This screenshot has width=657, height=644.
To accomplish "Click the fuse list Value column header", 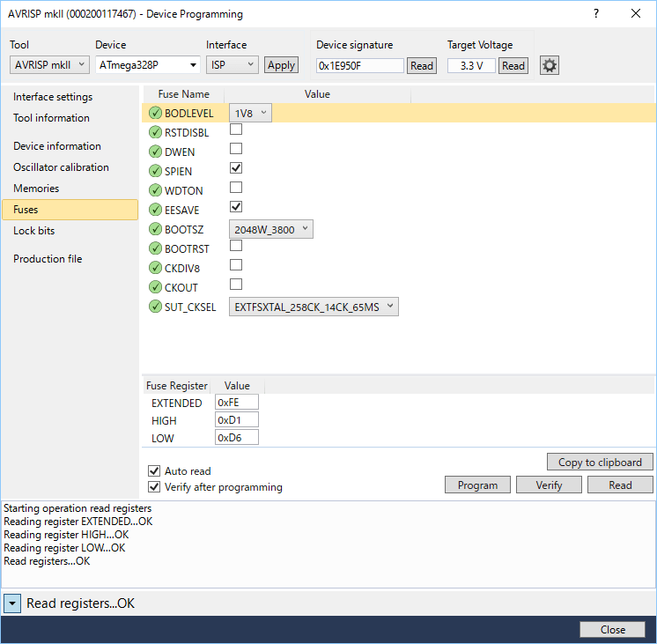I will pos(317,94).
